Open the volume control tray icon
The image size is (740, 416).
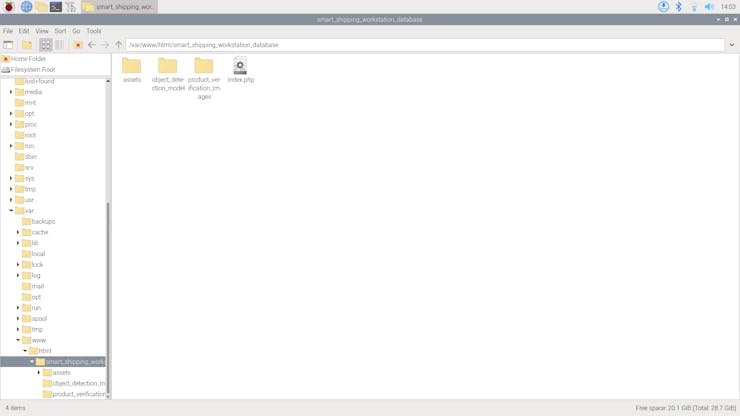[709, 7]
